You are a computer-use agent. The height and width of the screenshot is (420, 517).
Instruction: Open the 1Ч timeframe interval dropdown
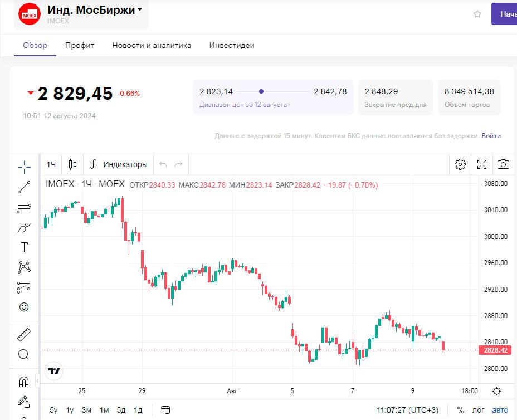tap(51, 164)
